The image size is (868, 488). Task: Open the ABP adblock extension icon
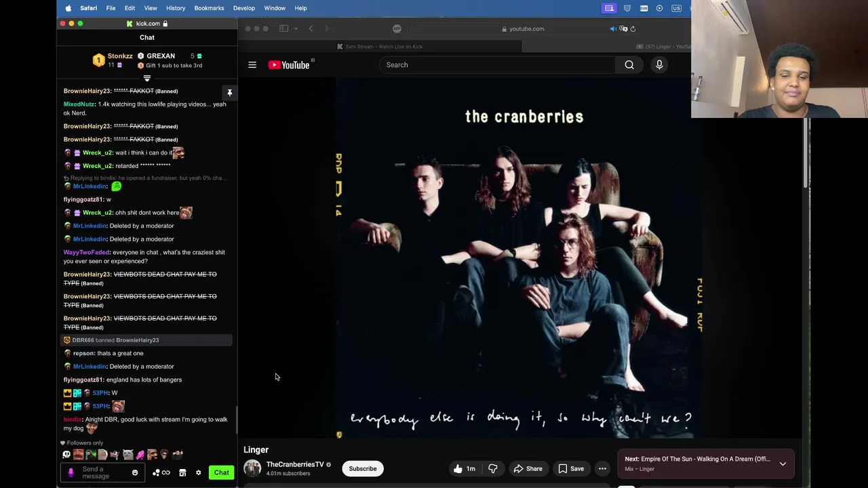397,28
